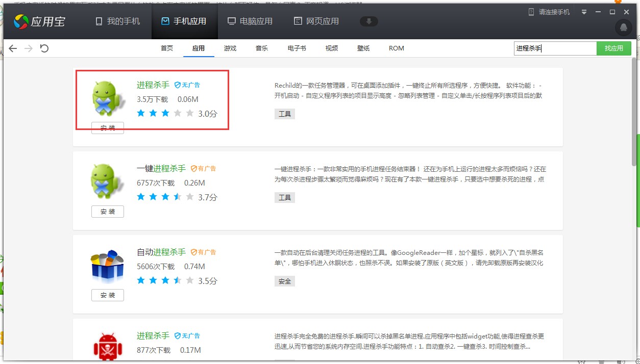Click the 无广告 badge beside 进程杀手
640x364 pixels.
[x=186, y=85]
